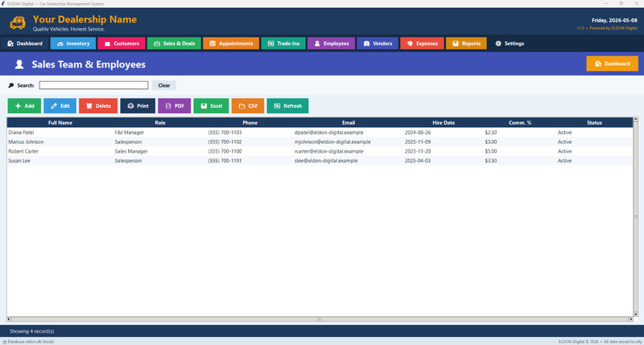Click the Edit button

(60, 106)
